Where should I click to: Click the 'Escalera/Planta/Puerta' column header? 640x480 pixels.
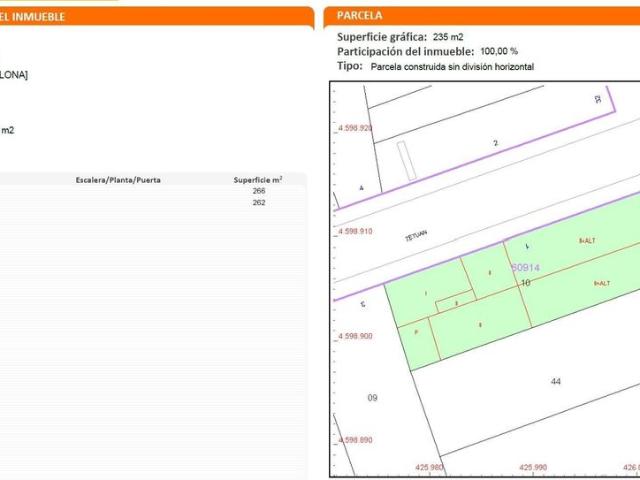click(118, 180)
